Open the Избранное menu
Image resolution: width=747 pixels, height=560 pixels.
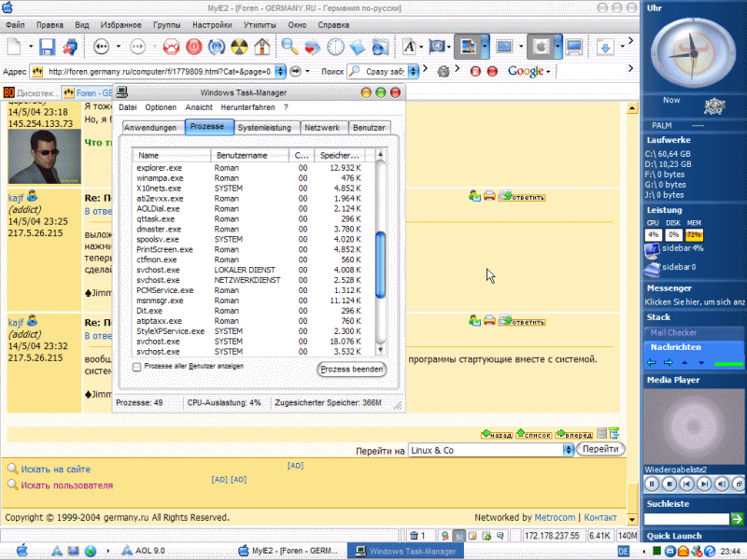[120, 25]
